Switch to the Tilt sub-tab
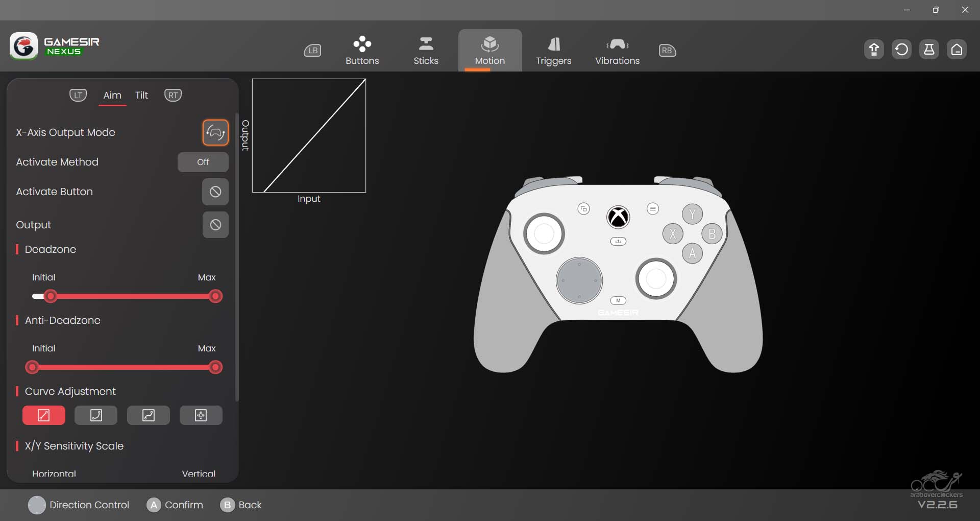The image size is (980, 521). pyautogui.click(x=141, y=96)
